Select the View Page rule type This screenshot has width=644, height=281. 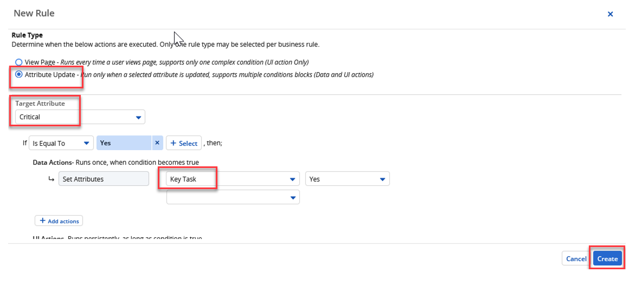19,62
